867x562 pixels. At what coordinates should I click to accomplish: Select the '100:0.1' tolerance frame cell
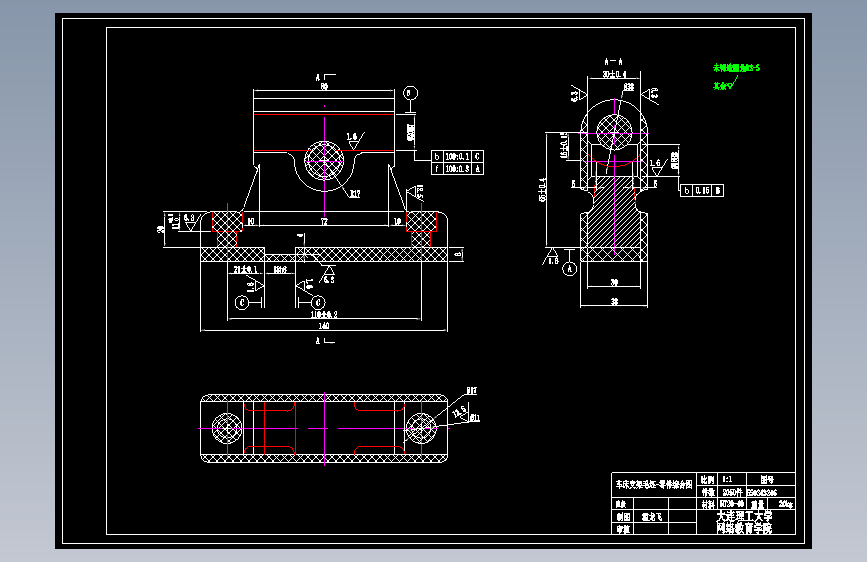(457, 157)
